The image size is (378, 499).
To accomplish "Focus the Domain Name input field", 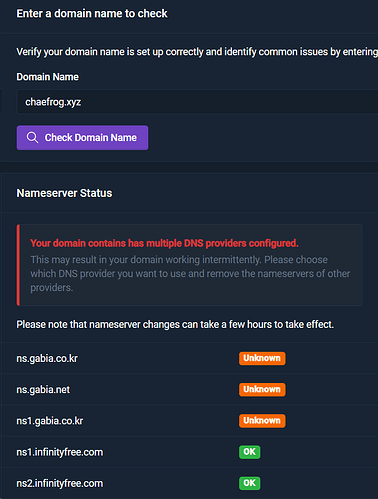I will 197,102.
